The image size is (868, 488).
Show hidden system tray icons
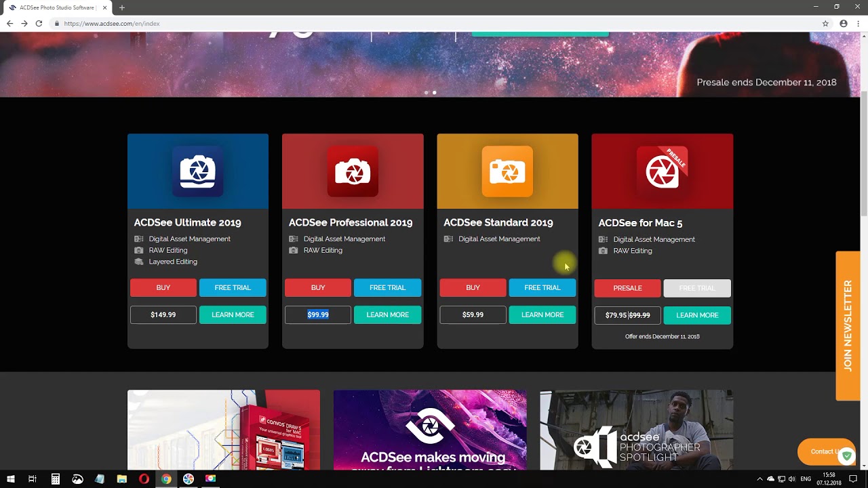759,479
